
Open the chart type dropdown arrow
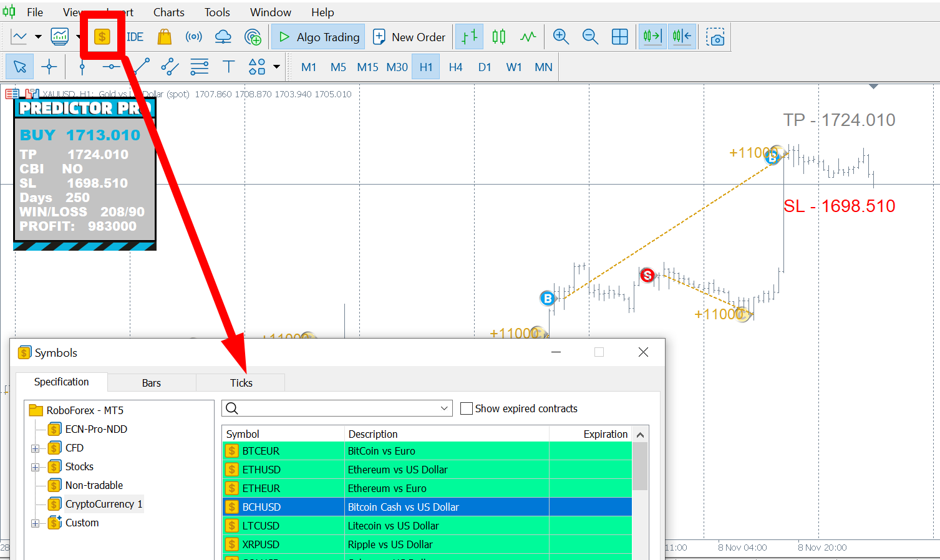pyautogui.click(x=38, y=37)
